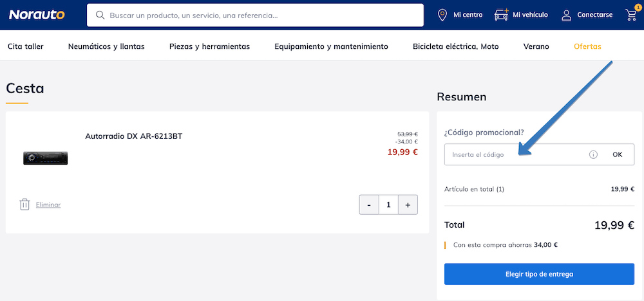Click the search magnifier icon
The height and width of the screenshot is (301, 644).
[100, 15]
